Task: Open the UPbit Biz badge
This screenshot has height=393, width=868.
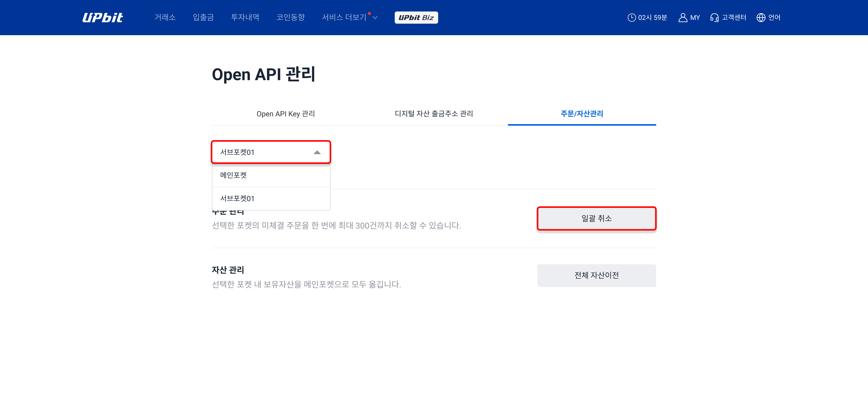Action: click(416, 18)
